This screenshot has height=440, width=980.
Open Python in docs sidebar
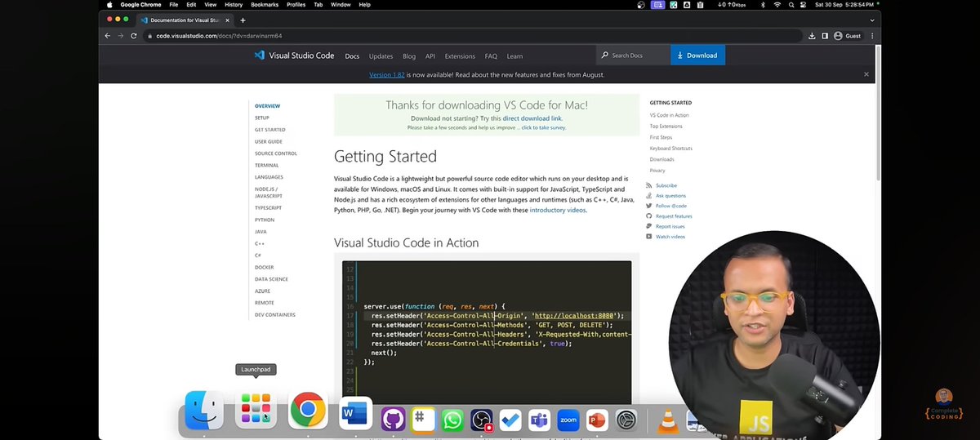click(264, 220)
